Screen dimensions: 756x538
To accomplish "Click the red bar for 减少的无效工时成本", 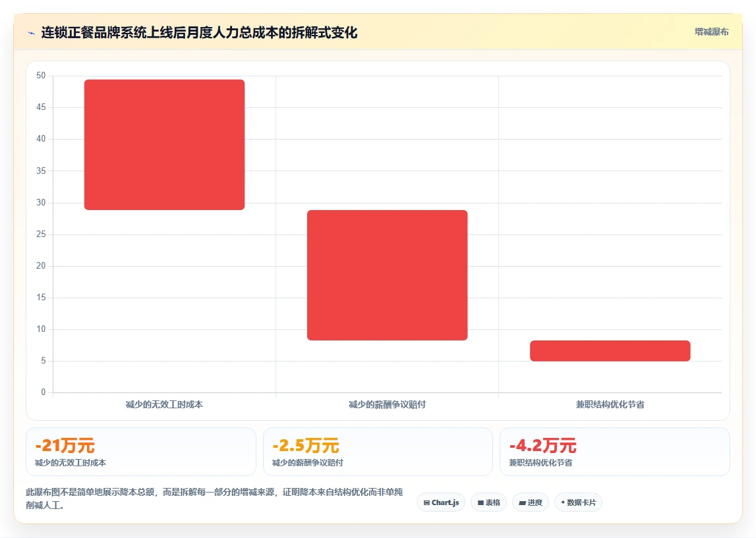I will pyautogui.click(x=164, y=144).
